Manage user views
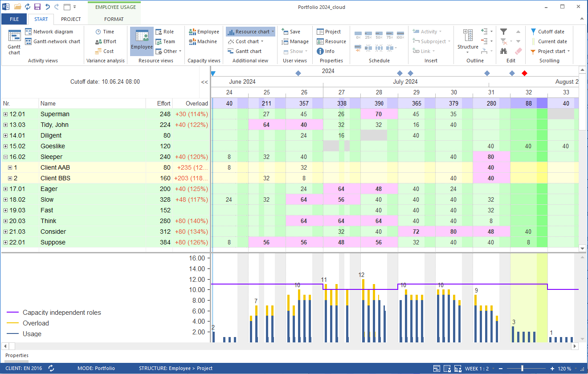Image resolution: width=588 pixels, height=374 pixels. pos(295,41)
